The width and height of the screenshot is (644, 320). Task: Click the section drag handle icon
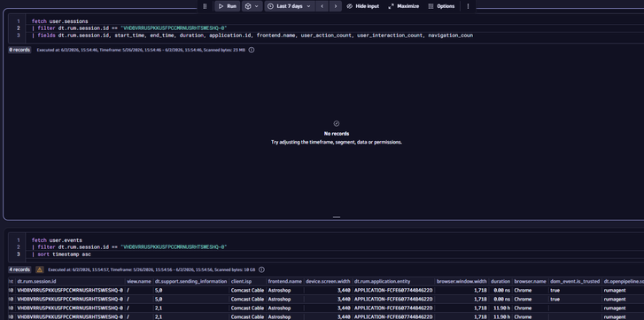click(x=205, y=6)
